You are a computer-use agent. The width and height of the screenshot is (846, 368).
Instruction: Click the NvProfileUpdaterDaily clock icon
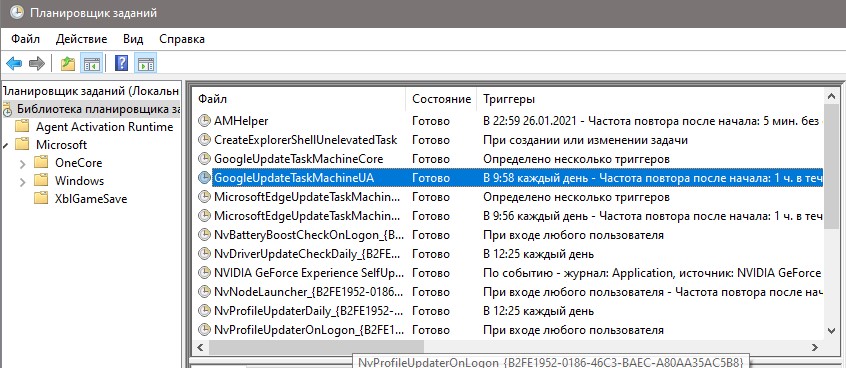pos(204,311)
